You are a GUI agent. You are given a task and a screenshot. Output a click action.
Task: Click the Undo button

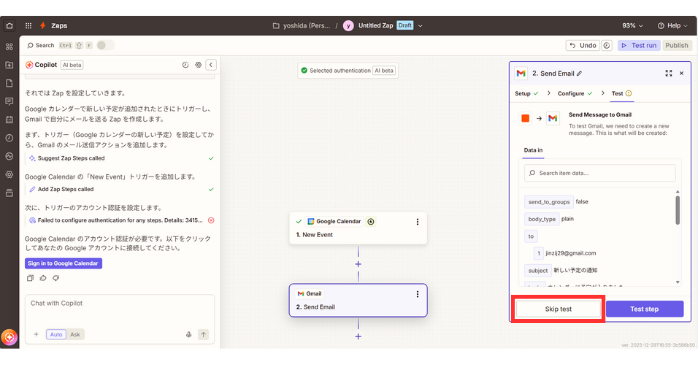[x=583, y=45]
